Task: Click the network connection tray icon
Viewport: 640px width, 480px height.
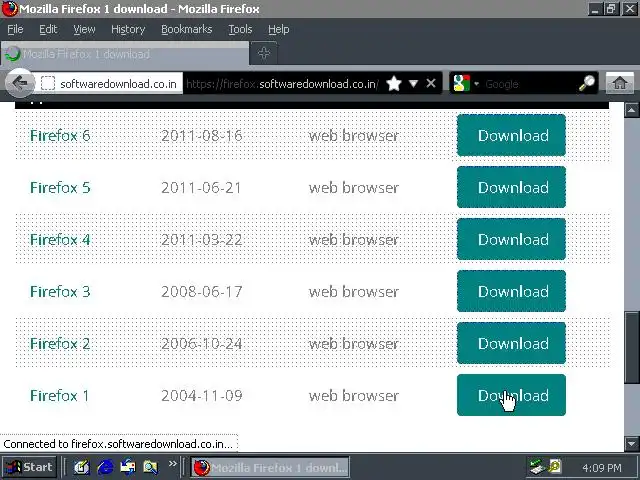Action: pos(538,467)
